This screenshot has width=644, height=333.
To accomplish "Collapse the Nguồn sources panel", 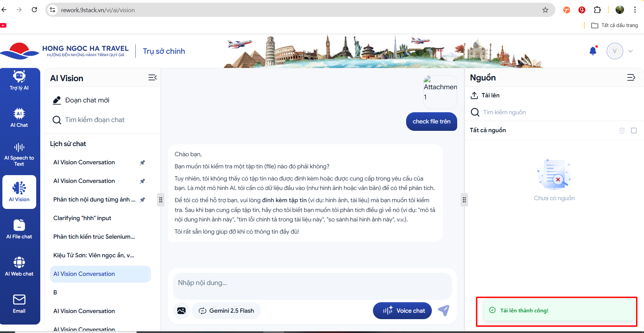I will click(631, 78).
